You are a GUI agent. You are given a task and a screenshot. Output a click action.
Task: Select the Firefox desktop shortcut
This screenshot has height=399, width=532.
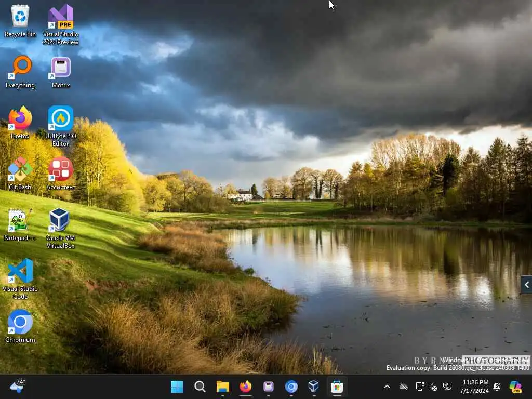point(20,123)
